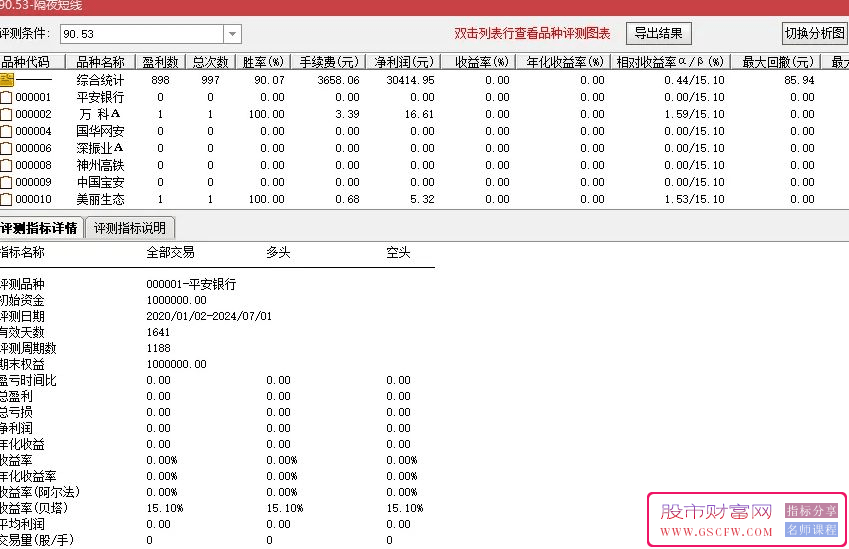Click the document icon for 000009
This screenshot has height=549, width=849.
click(6, 182)
